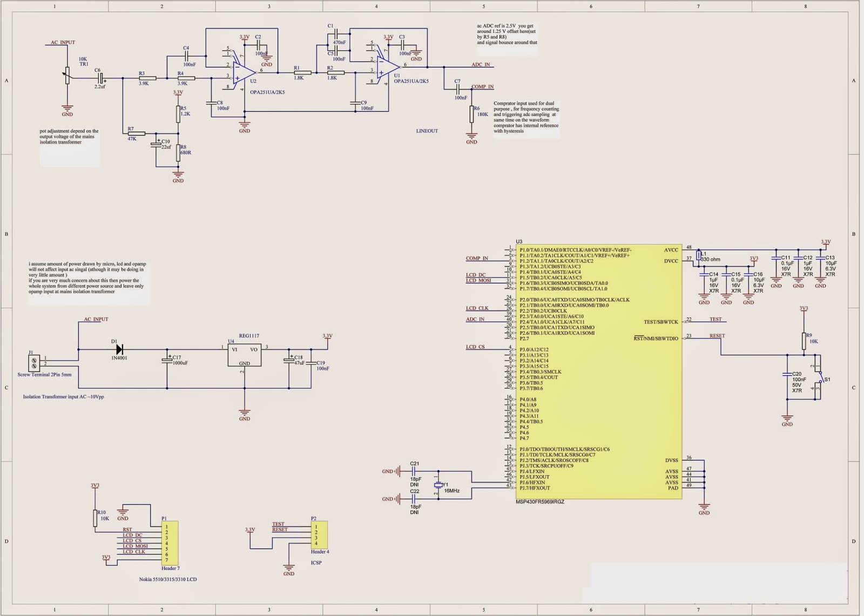
Task: Click the ADC_IN net label near U1 output
Action: pos(481,65)
